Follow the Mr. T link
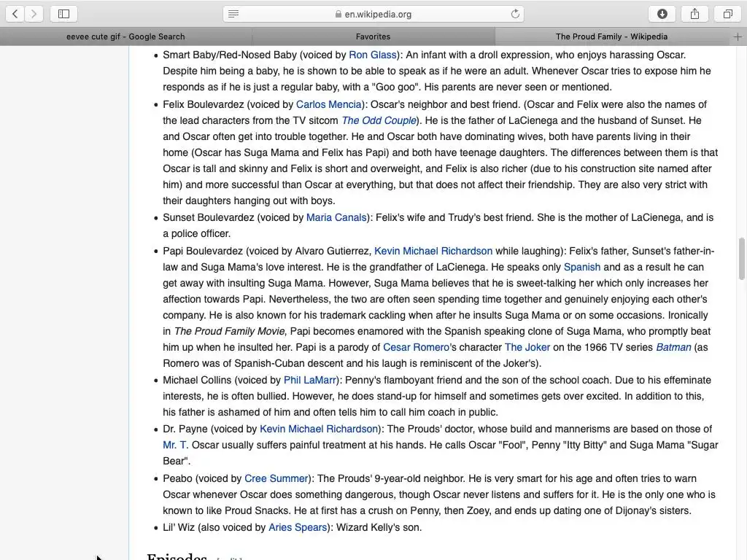This screenshot has height=560, width=747. 175,446
